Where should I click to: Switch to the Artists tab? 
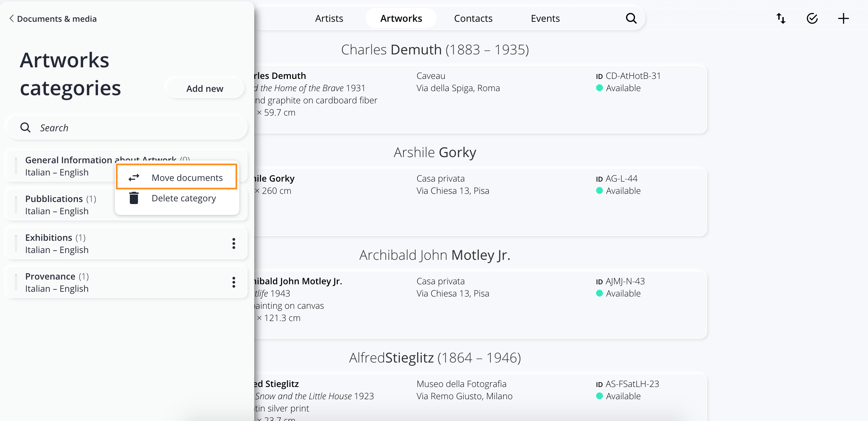tap(329, 18)
